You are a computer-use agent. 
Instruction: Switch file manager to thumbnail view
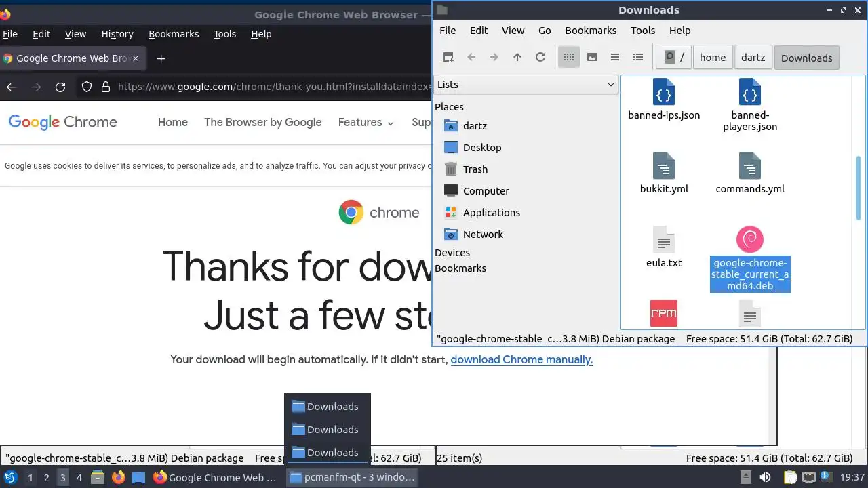(592, 58)
